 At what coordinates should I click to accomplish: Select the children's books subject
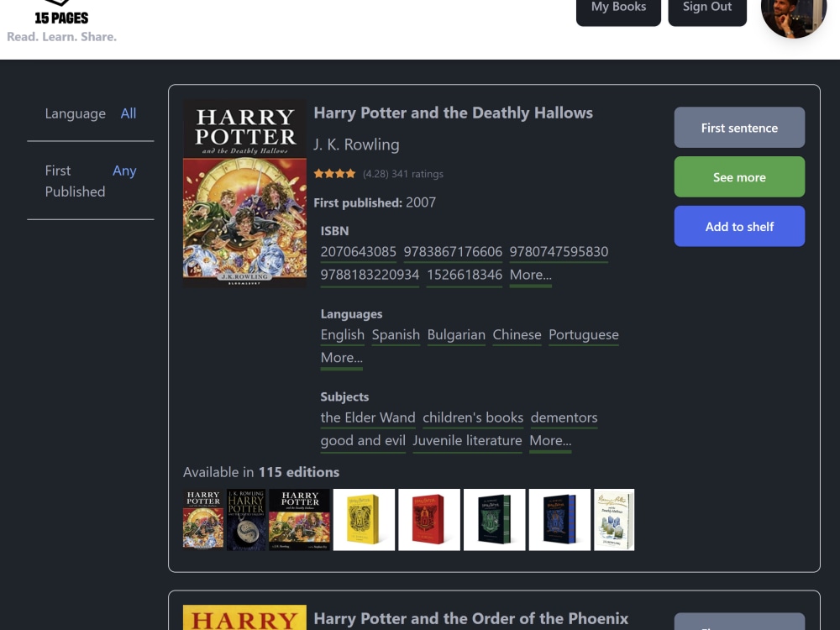pos(473,417)
